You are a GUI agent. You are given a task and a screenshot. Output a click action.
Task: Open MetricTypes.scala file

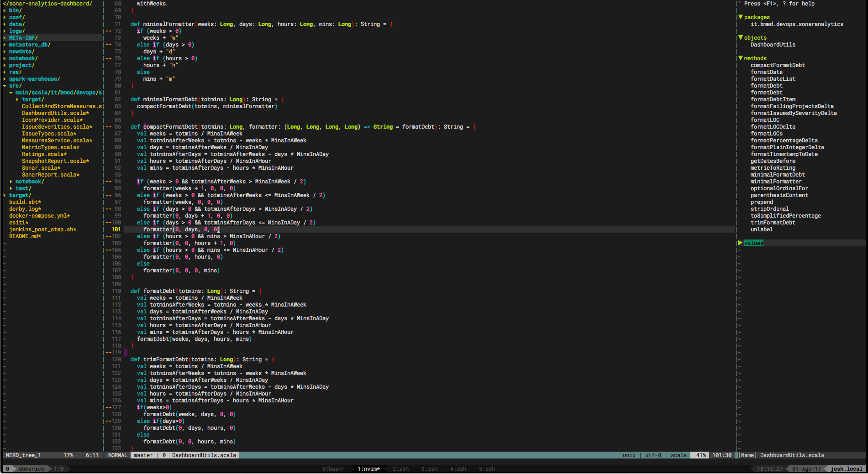[51, 147]
